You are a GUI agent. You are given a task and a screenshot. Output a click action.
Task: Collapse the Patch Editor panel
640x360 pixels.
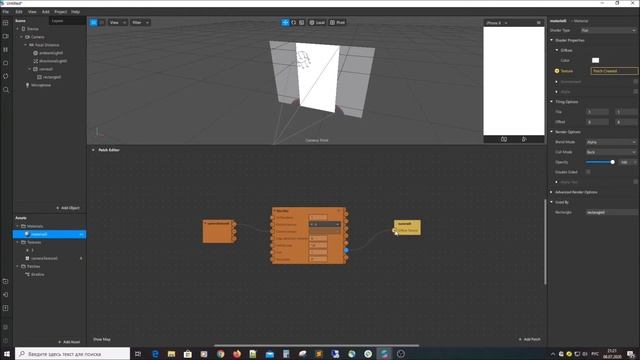pyautogui.click(x=93, y=150)
